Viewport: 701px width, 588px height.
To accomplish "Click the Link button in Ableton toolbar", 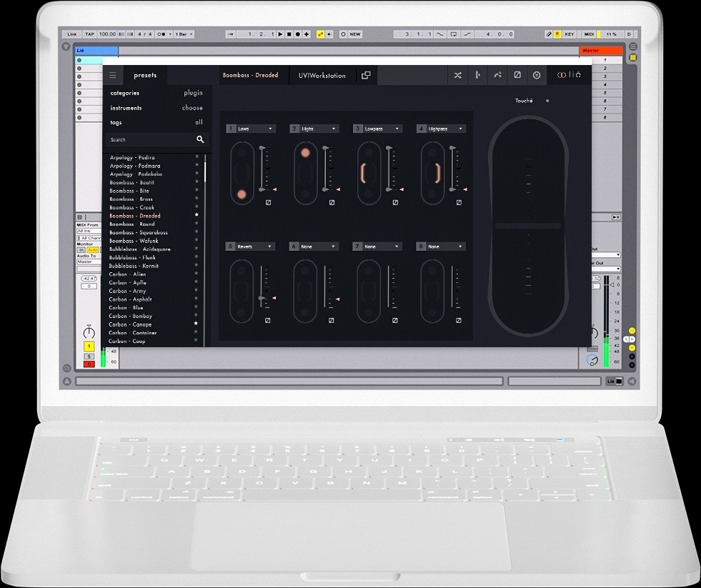I will tap(72, 34).
